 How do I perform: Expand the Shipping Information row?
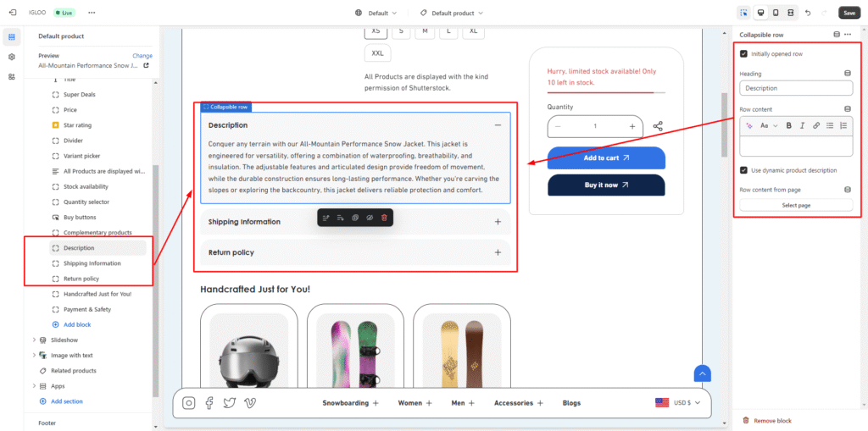point(498,222)
